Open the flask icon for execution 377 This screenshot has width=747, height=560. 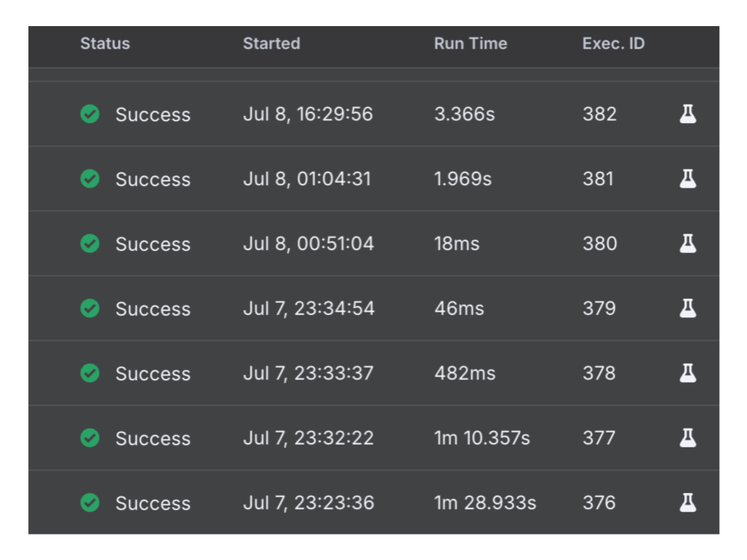(x=687, y=438)
